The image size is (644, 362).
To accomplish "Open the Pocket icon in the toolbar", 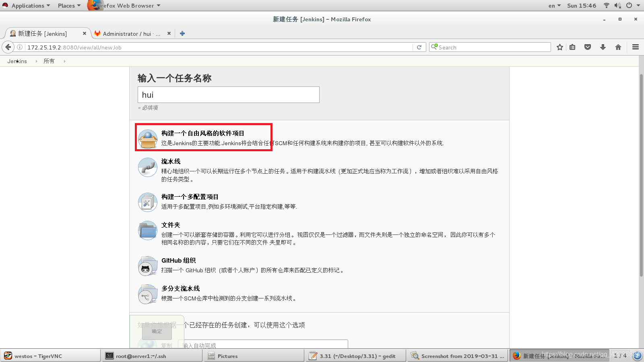I will click(x=588, y=47).
